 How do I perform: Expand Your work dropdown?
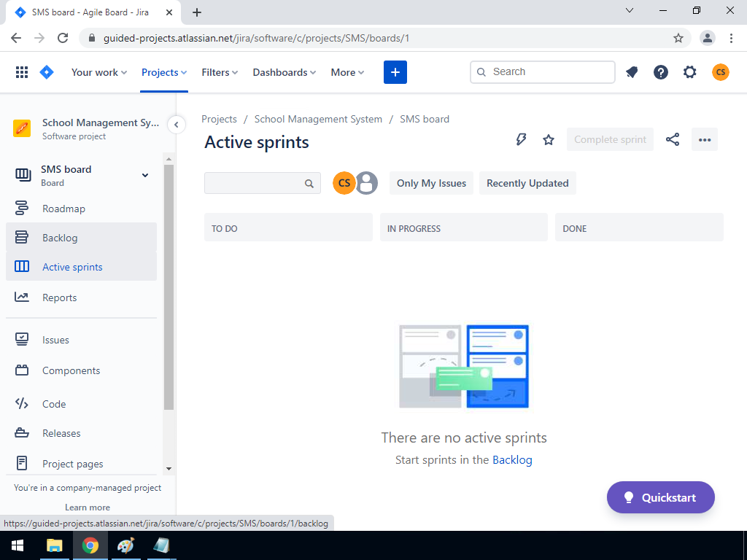tap(99, 72)
